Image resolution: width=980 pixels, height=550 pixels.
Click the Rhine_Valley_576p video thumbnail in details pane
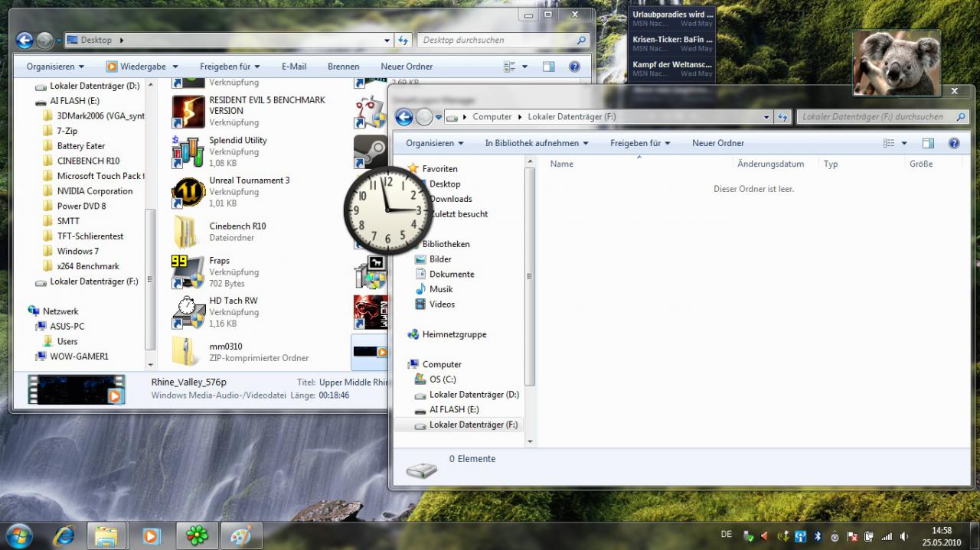76,389
